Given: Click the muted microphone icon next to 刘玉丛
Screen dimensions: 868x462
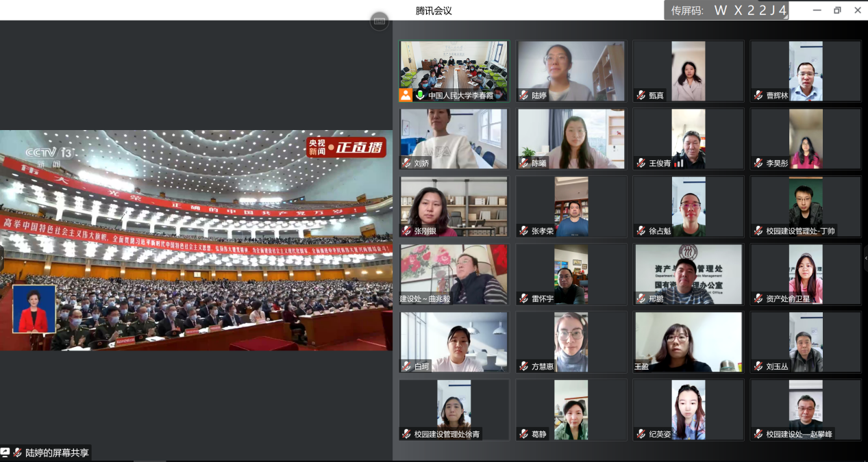Looking at the screenshot, I should coord(759,366).
